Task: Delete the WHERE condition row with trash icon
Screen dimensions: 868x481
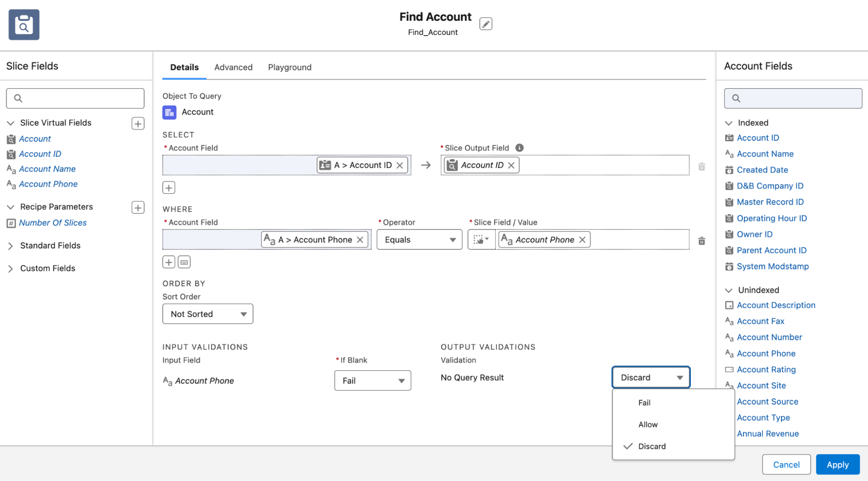Action: (x=701, y=241)
